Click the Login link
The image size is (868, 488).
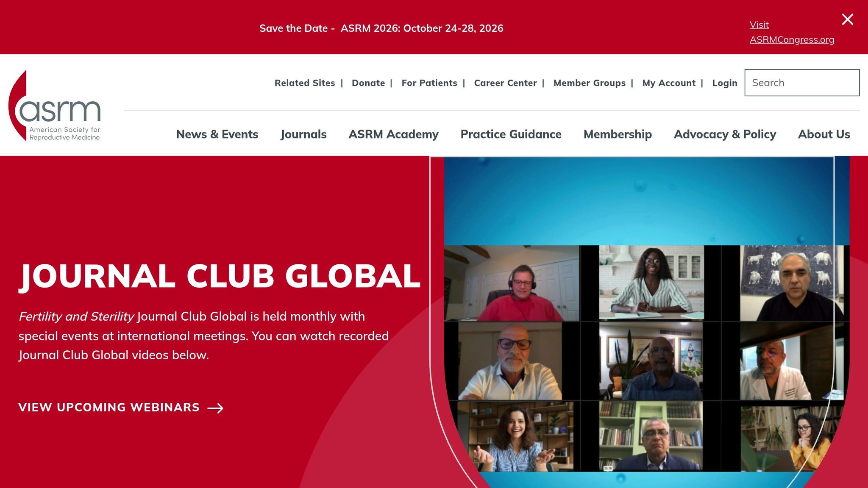coord(725,83)
